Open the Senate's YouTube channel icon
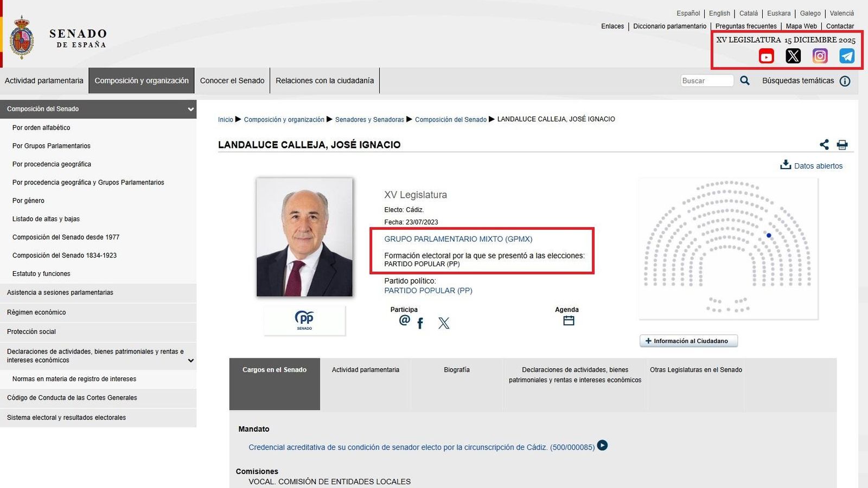Viewport: 868px width, 488px height. pyautogui.click(x=766, y=56)
